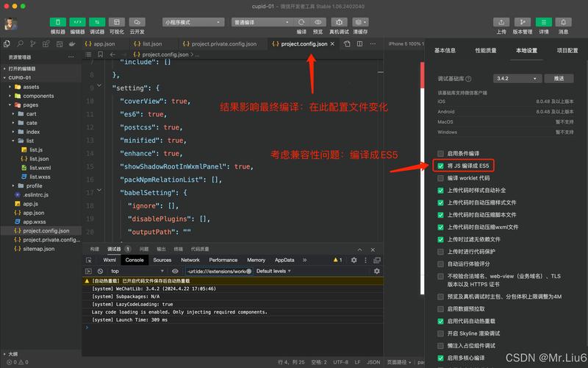The height and width of the screenshot is (368, 588).
Task: Open sitemap.json in file tree
Action: [39, 249]
